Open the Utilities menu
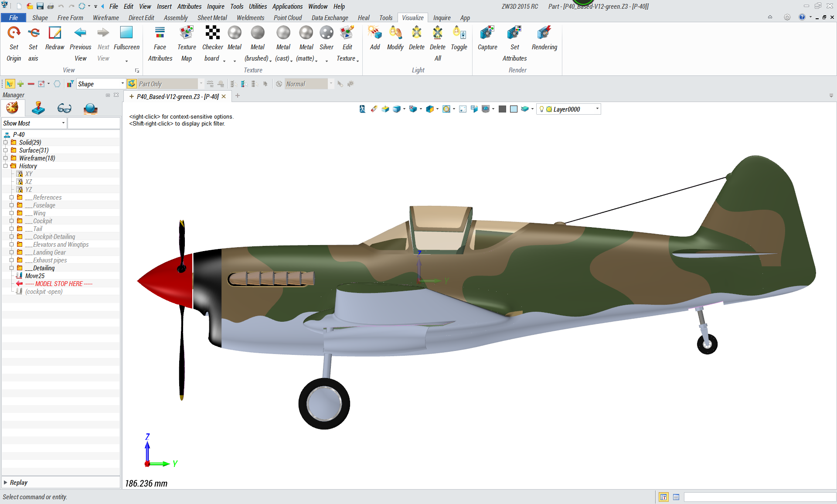This screenshot has height=504, width=837. (x=258, y=7)
